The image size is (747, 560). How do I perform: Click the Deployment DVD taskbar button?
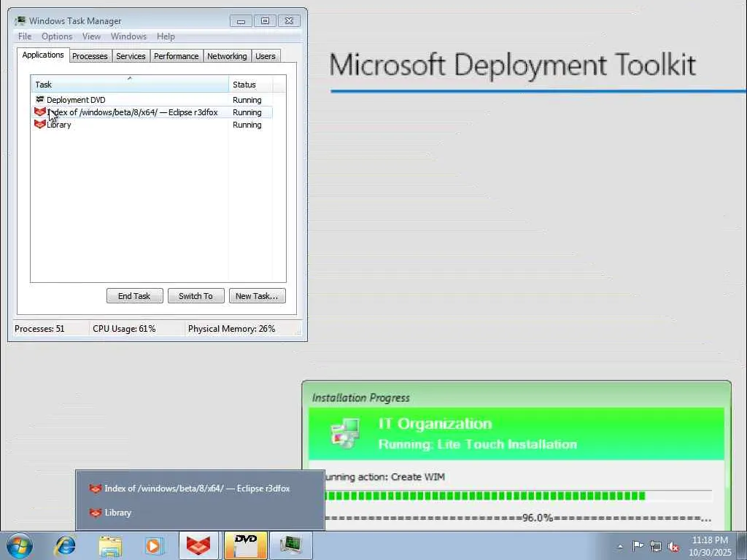point(245,545)
